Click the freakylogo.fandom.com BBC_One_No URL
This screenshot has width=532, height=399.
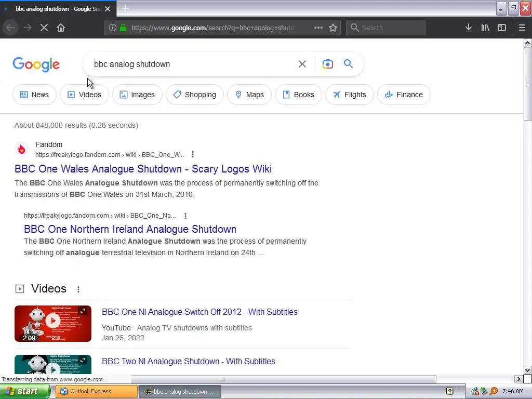point(100,216)
